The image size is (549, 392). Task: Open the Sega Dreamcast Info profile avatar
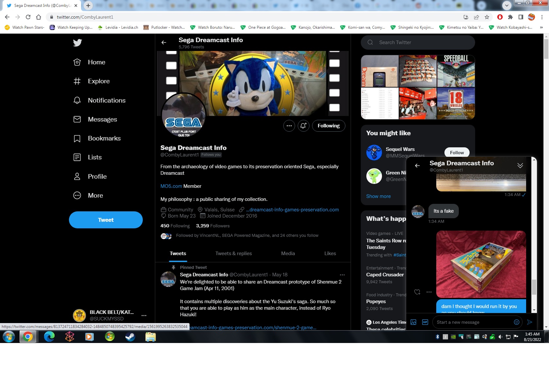184,115
